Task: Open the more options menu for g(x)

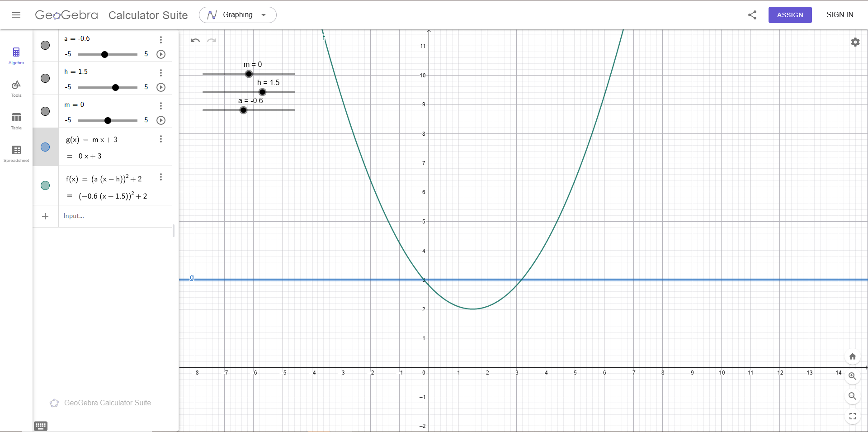Action: point(161,139)
